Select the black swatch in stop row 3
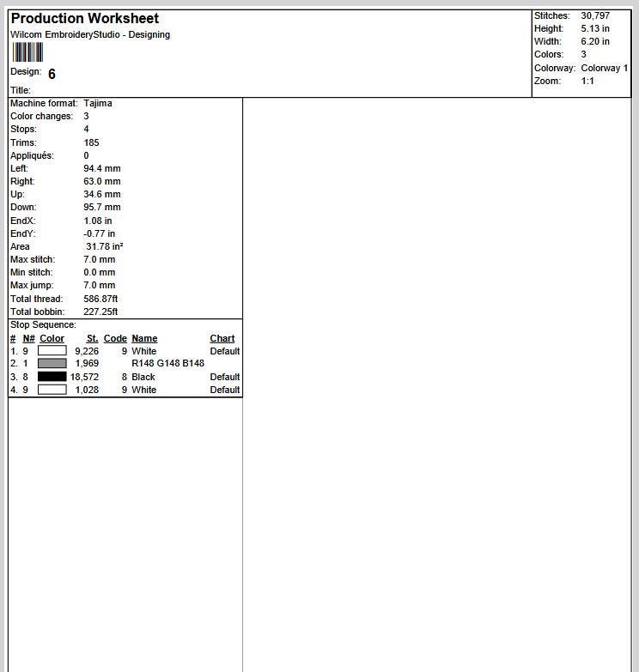The height and width of the screenshot is (672, 639). [52, 376]
